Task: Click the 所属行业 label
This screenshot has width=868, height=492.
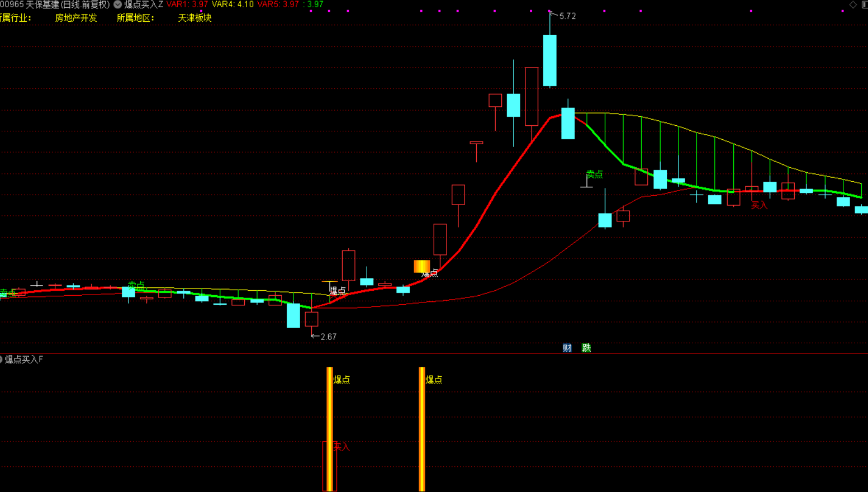Action: pyautogui.click(x=16, y=18)
